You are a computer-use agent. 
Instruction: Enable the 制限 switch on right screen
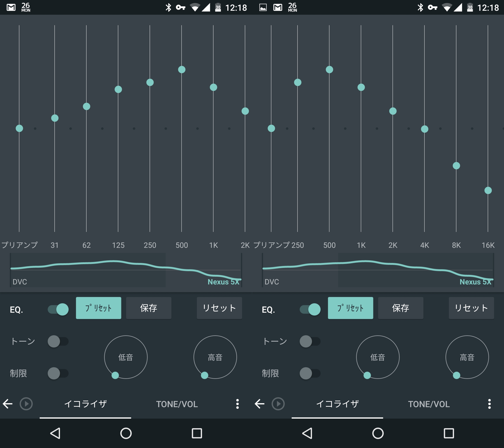[x=310, y=373]
